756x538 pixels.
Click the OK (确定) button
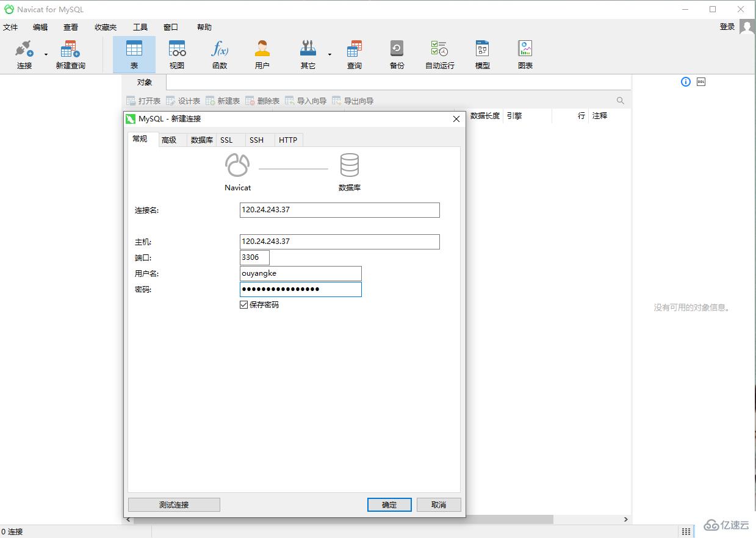pos(389,505)
